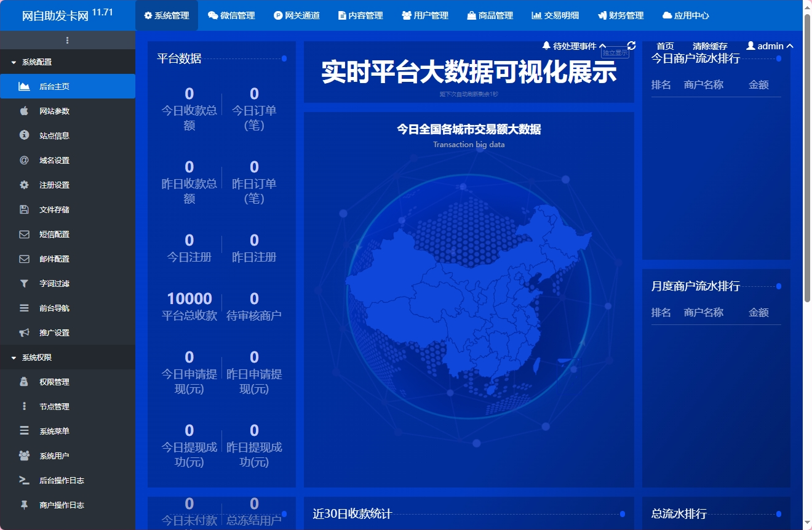Click the 首页 link

point(665,46)
